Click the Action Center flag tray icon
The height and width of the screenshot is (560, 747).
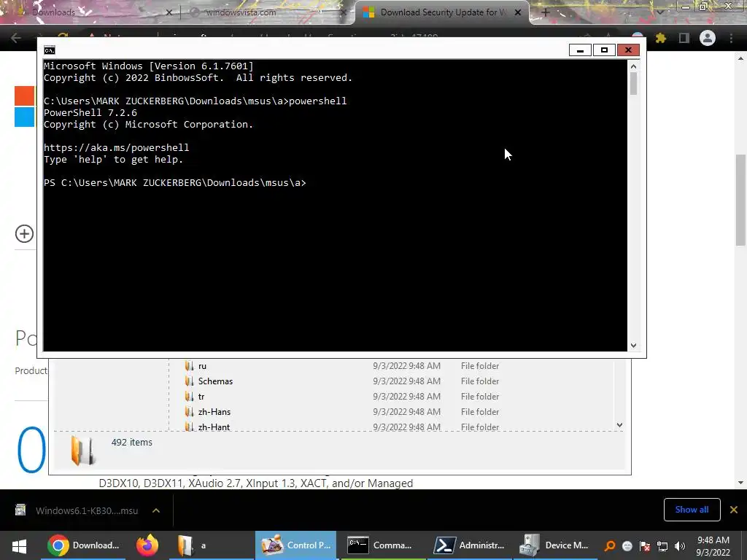[645, 546]
